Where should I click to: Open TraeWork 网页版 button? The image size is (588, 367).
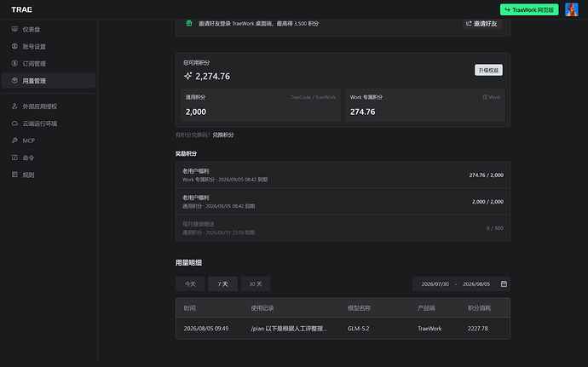point(529,9)
